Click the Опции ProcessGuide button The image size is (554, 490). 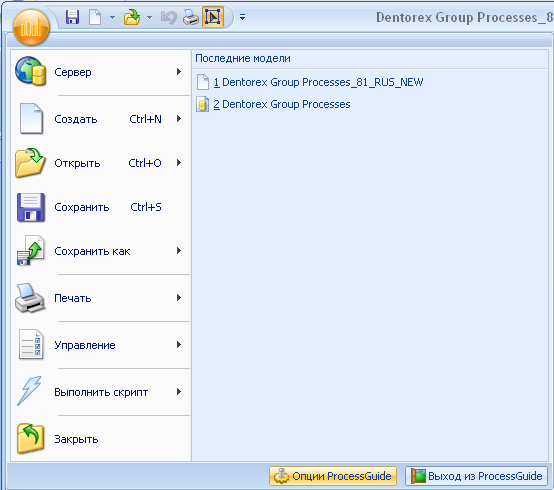click(x=333, y=476)
